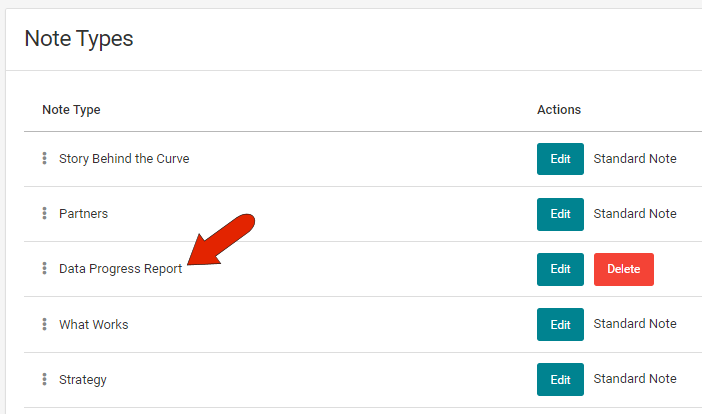Click 'Standard Note' label in Strategy row
Viewport: 702px width, 414px height.
(635, 379)
